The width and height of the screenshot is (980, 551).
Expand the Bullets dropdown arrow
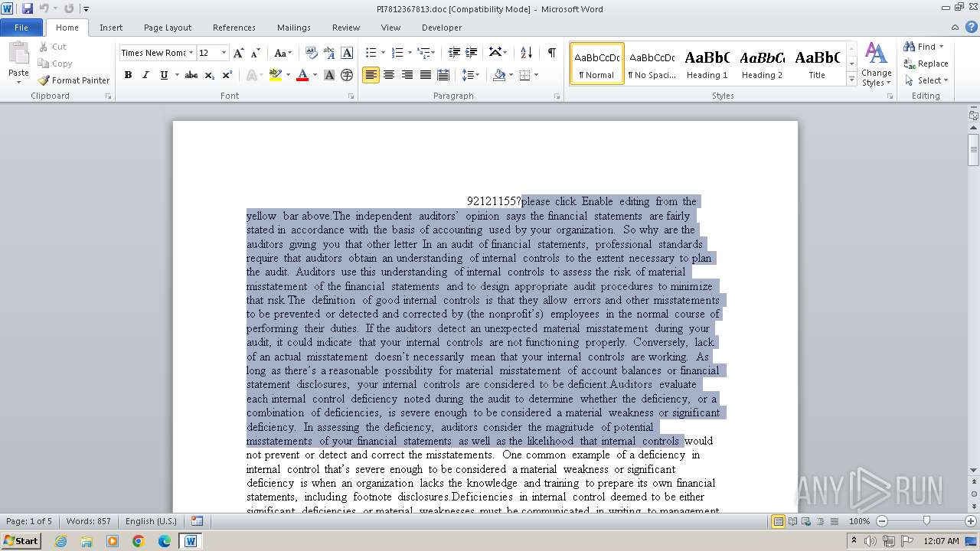384,53
